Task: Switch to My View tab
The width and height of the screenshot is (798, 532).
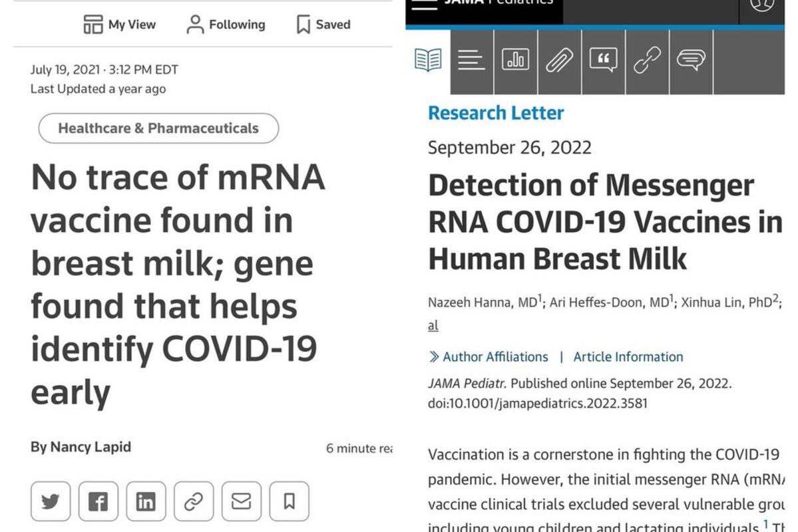Action: pyautogui.click(x=120, y=25)
